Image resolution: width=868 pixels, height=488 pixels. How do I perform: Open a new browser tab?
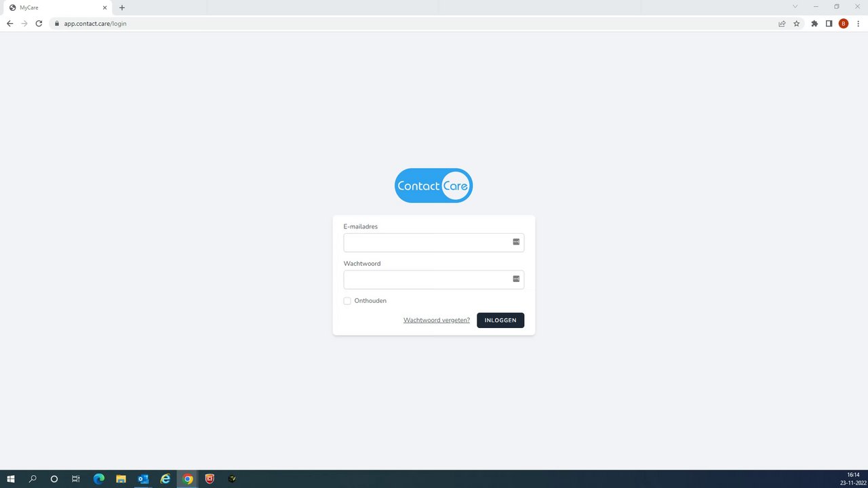[x=122, y=7]
